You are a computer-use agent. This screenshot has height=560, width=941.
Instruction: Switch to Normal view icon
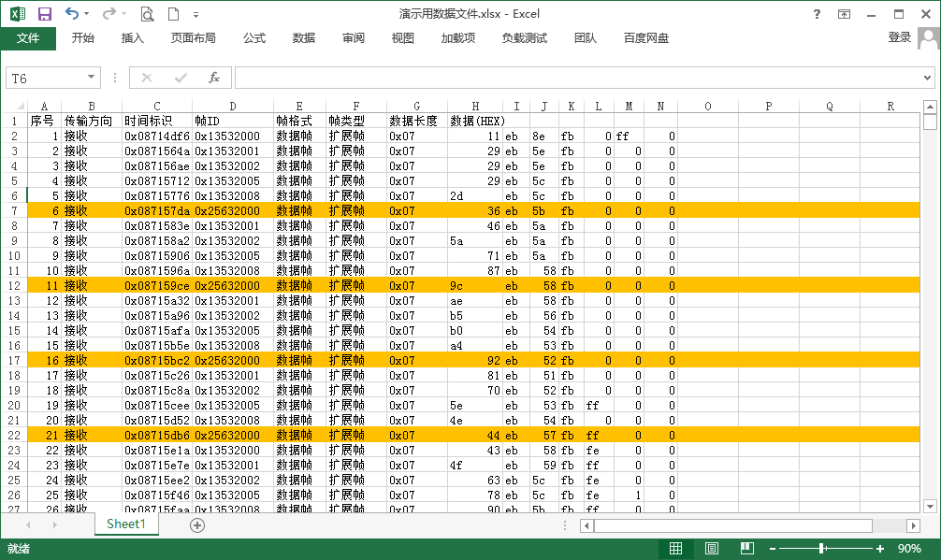pyautogui.click(x=675, y=548)
